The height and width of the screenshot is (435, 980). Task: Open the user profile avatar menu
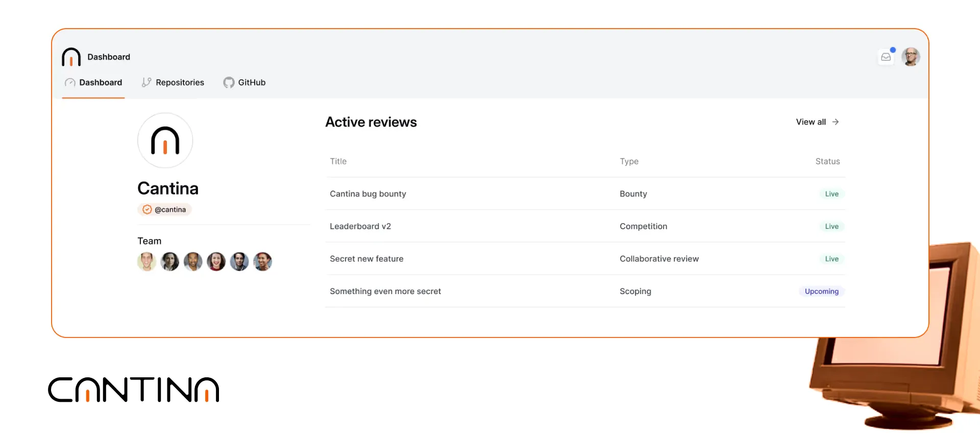point(911,57)
